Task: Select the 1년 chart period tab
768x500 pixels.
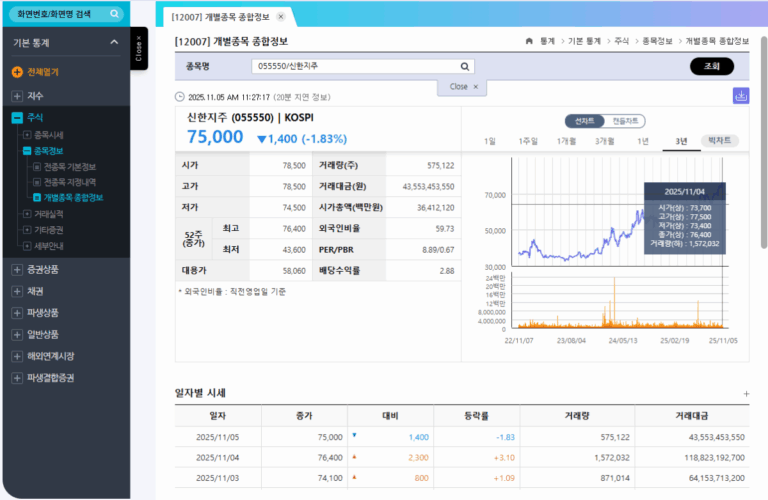Action: click(x=643, y=142)
